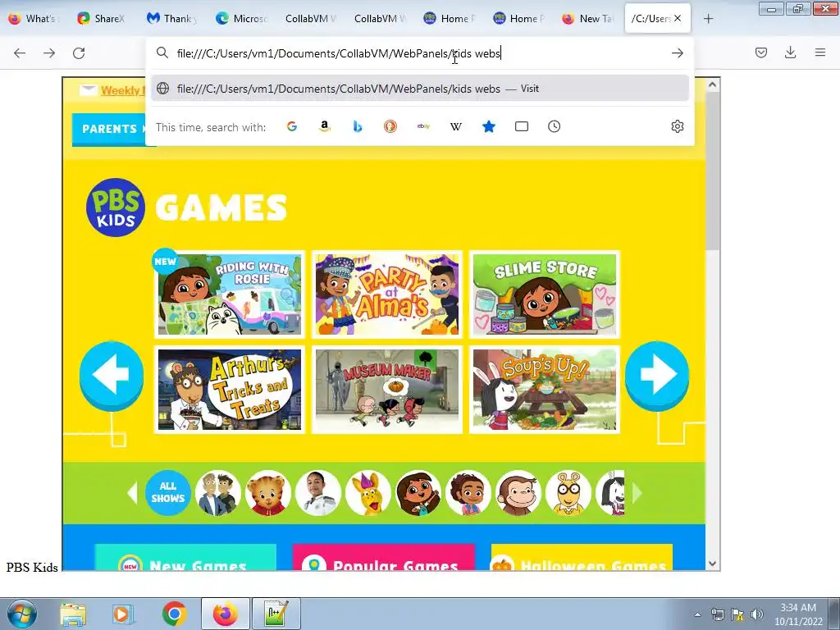Click the PBS Kids logo

click(116, 208)
